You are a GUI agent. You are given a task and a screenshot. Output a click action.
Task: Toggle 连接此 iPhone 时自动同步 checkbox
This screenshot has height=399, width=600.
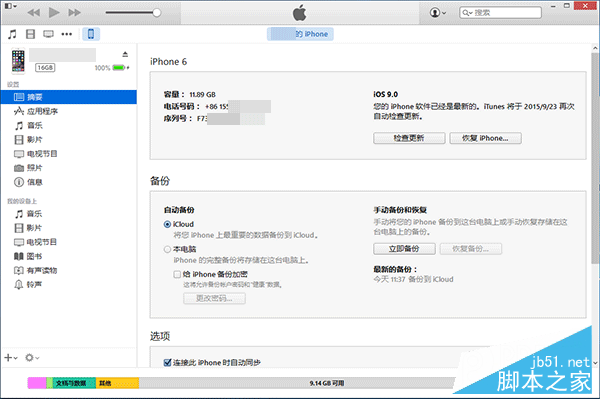pos(167,362)
